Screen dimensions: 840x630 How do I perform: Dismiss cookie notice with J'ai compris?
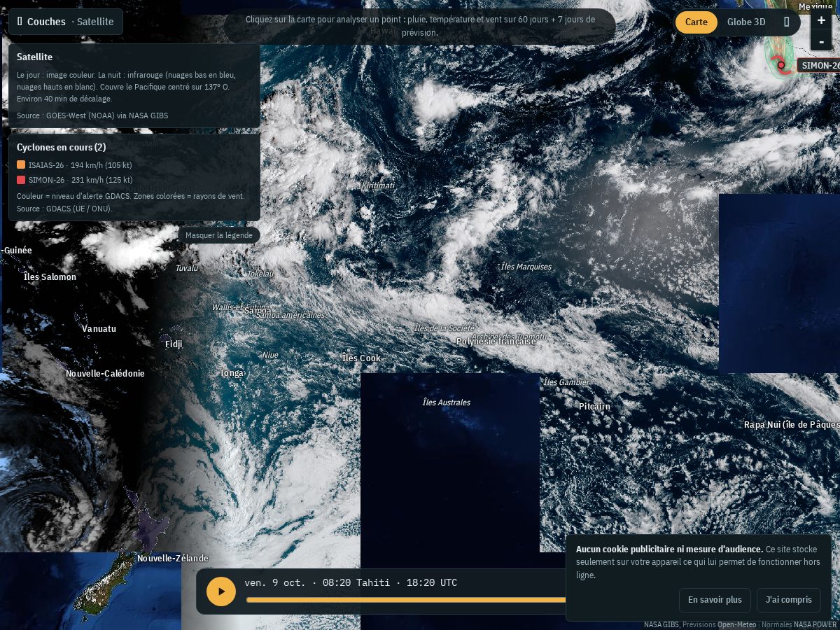[789, 600]
